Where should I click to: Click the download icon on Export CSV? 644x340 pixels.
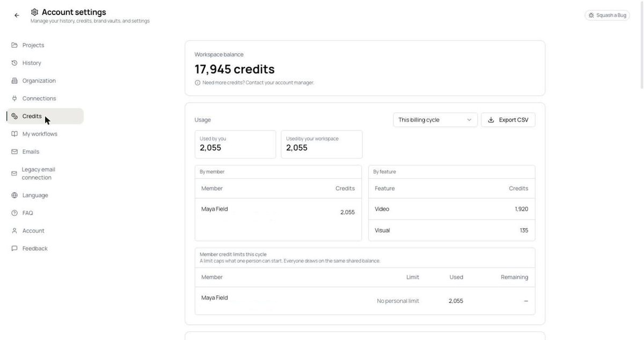pos(491,120)
